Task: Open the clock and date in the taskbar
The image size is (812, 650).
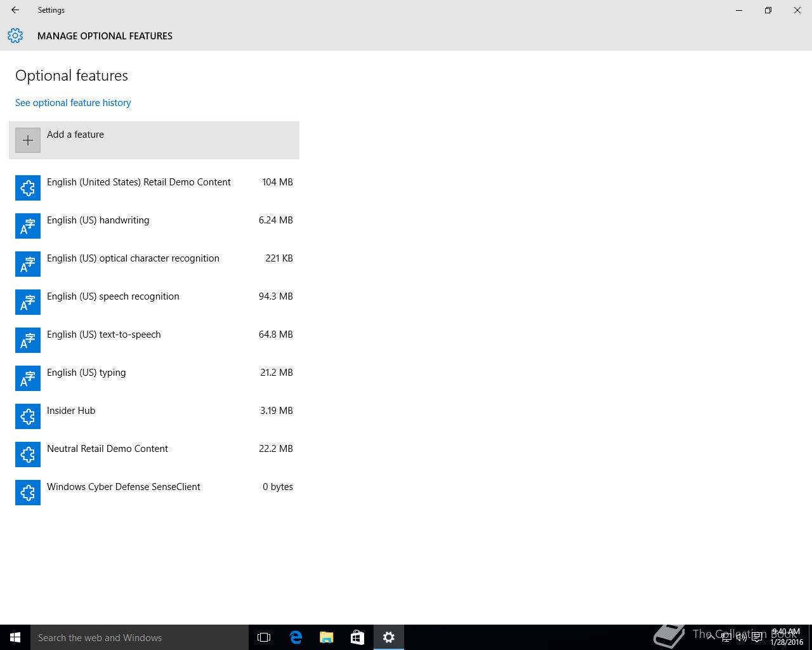Action: click(x=786, y=637)
